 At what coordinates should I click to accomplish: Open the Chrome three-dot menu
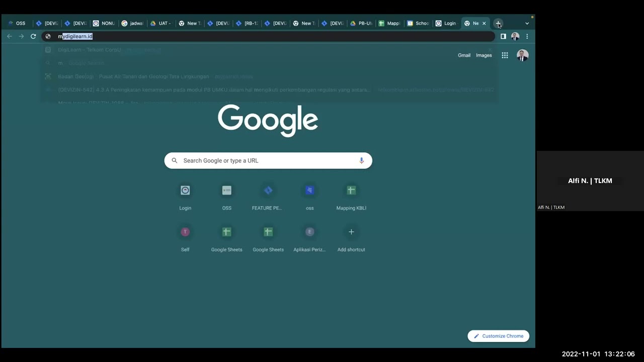click(527, 36)
